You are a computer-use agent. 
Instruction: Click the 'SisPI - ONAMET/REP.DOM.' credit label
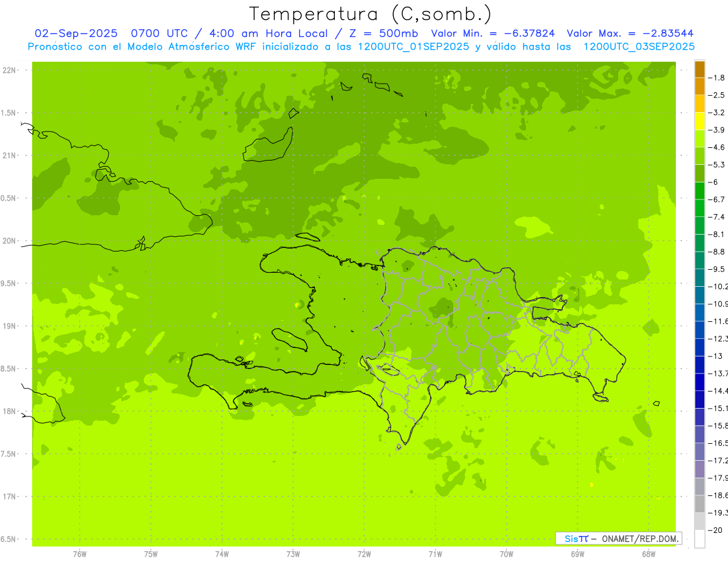point(618,538)
